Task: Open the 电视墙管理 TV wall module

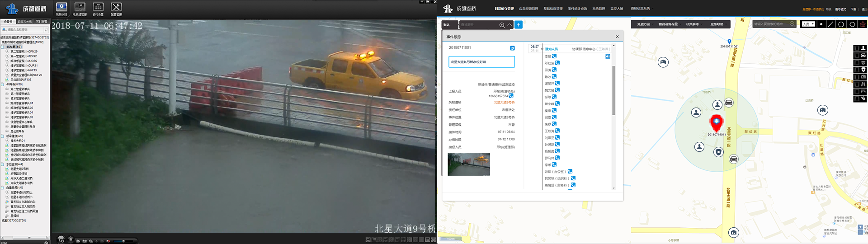Action: 80,9
